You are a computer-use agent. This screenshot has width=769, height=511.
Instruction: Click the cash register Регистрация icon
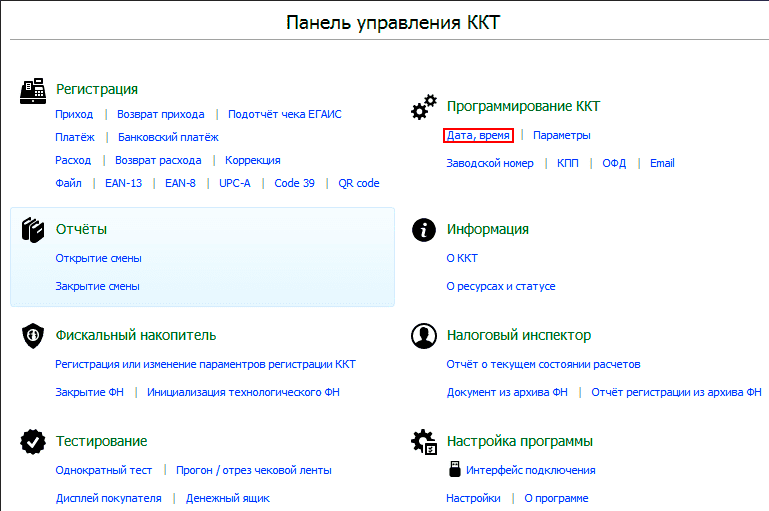pyautogui.click(x=33, y=91)
